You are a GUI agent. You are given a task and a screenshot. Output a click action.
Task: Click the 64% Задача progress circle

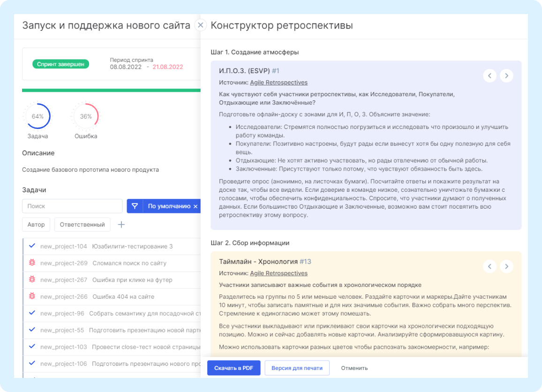pos(38,116)
